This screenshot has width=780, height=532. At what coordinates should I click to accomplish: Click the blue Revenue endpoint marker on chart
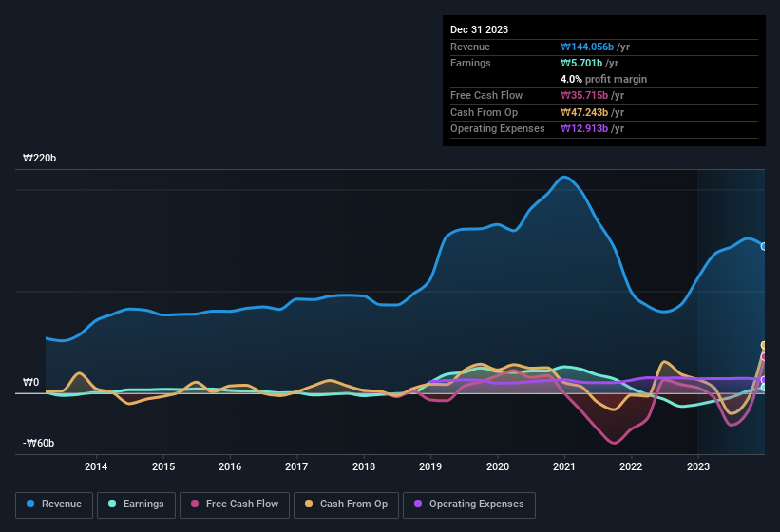764,246
